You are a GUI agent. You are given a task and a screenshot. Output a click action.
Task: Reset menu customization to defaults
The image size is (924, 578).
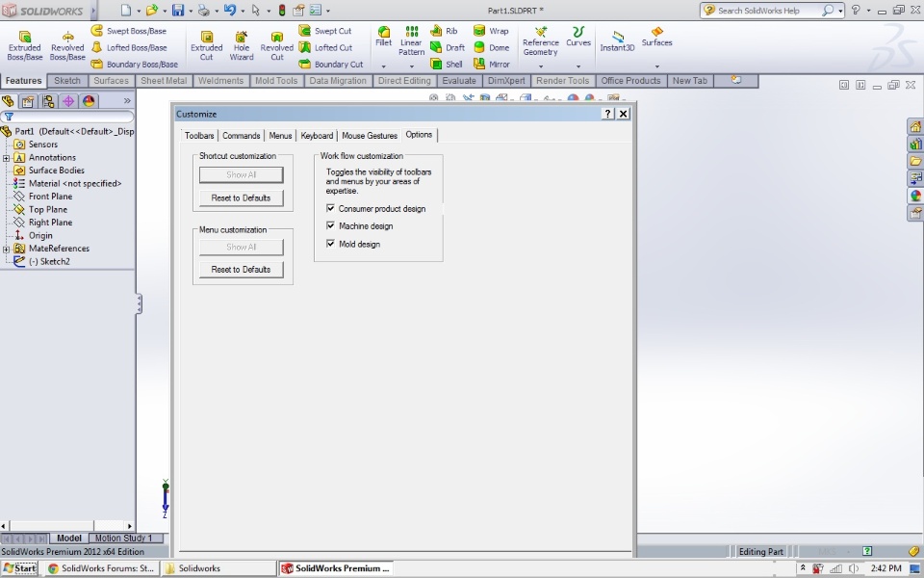point(241,269)
